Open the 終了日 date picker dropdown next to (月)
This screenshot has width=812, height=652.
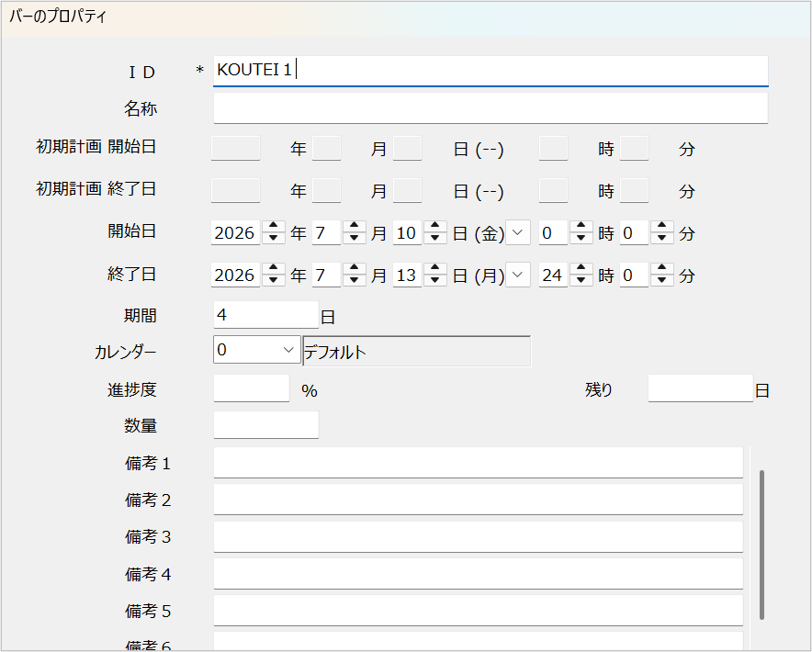518,275
